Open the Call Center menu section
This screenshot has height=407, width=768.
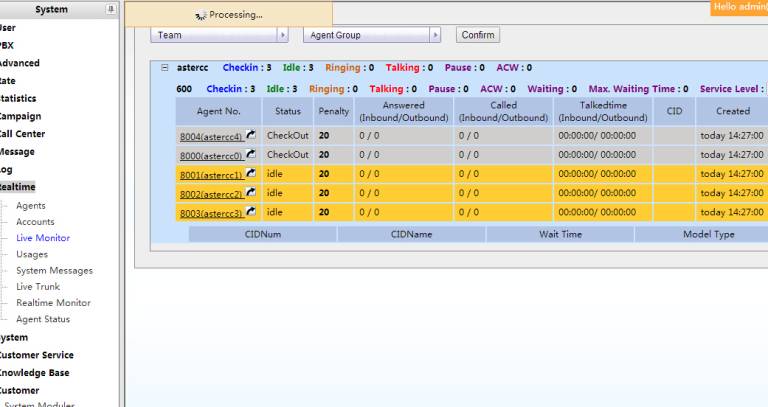[x=22, y=134]
